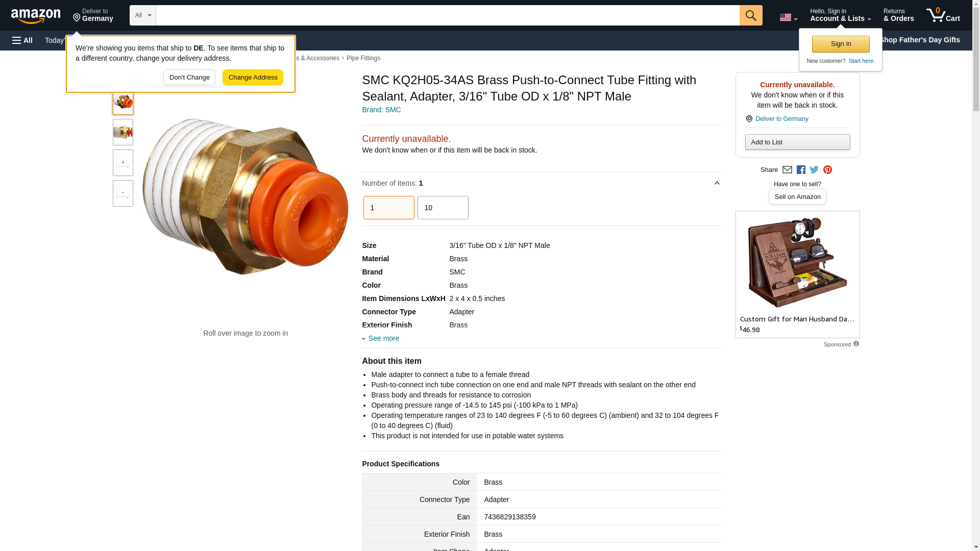Open Returns & Orders menu
Screen dimensions: 980x551
coord(899,15)
